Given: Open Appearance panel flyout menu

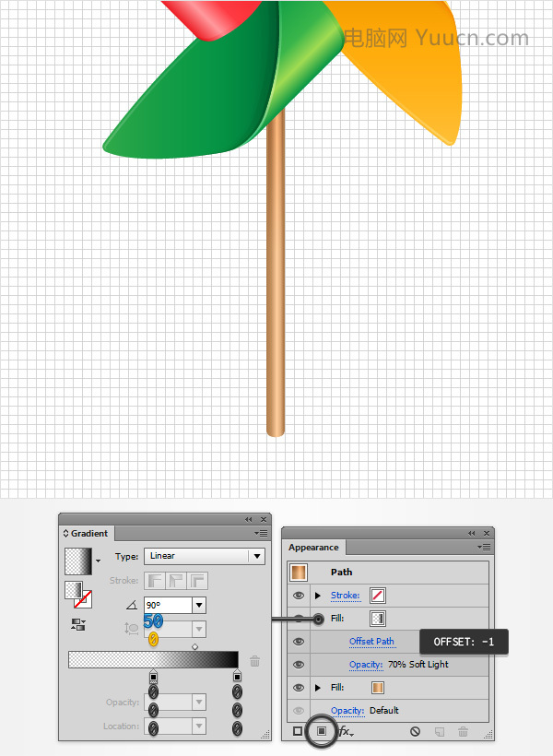Looking at the screenshot, I should point(484,548).
